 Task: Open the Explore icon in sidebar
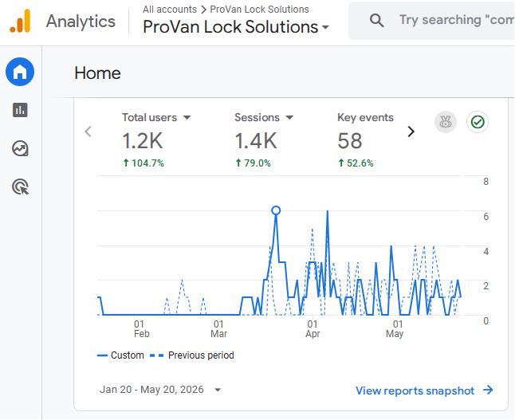pos(20,148)
